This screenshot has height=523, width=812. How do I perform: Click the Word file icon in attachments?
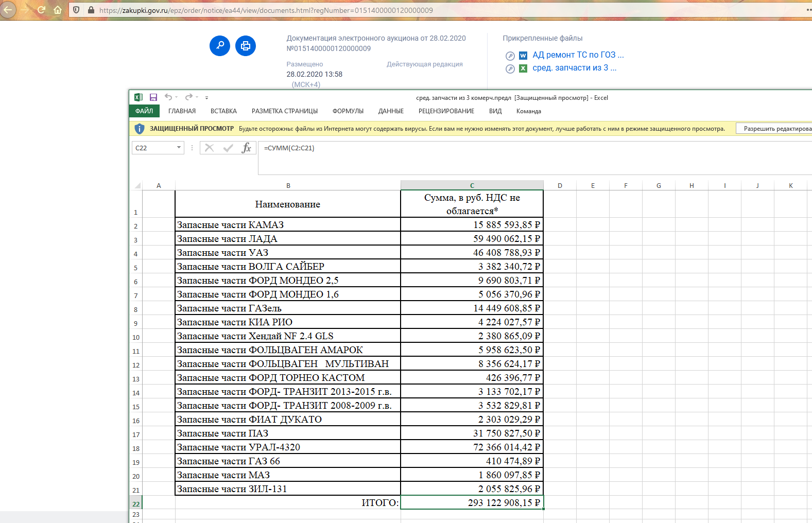click(523, 56)
